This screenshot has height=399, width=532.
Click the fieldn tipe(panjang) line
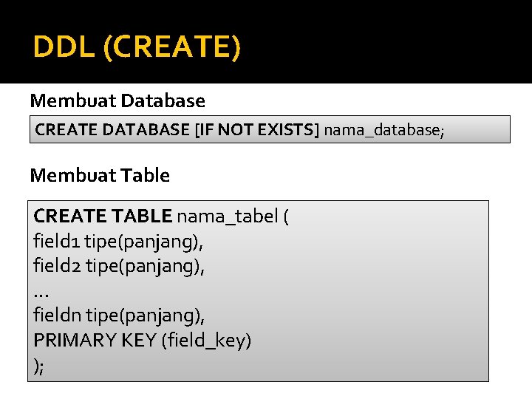pos(119,316)
